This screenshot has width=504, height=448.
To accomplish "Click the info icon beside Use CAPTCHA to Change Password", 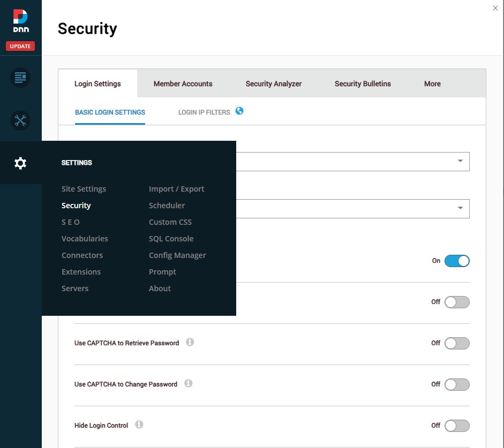I will pyautogui.click(x=188, y=383).
